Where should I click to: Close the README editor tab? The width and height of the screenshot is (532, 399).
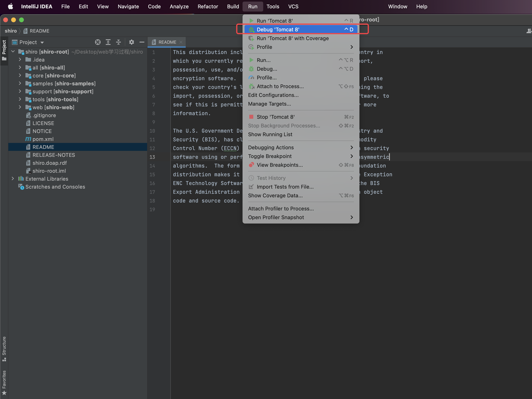click(x=181, y=42)
